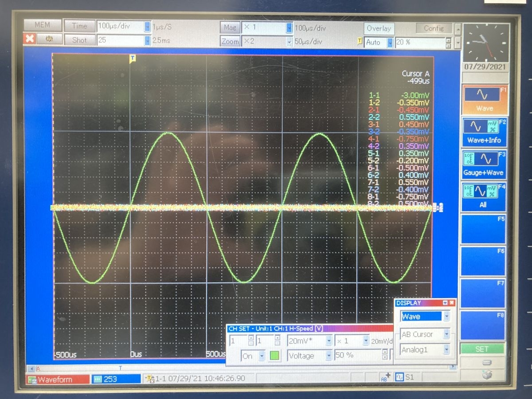This screenshot has height=399, width=532.
Task: Click the printer icon at bottom right
Action: click(487, 374)
